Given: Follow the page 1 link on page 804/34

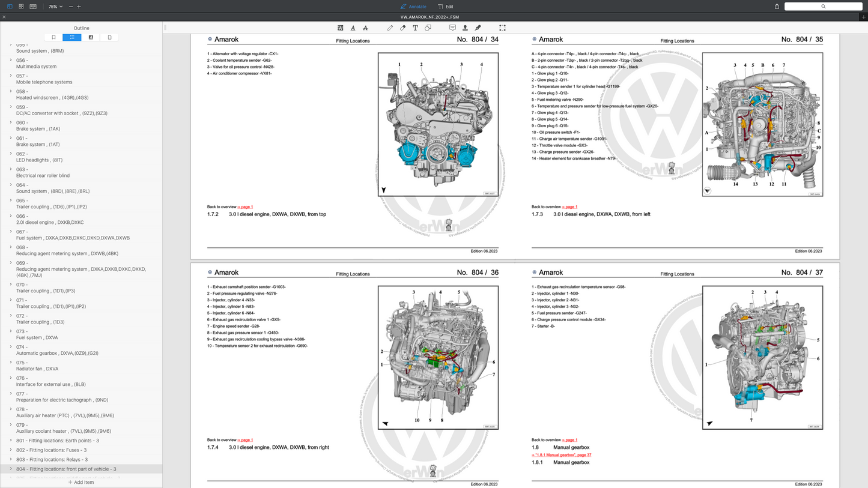Looking at the screenshot, I should (245, 207).
